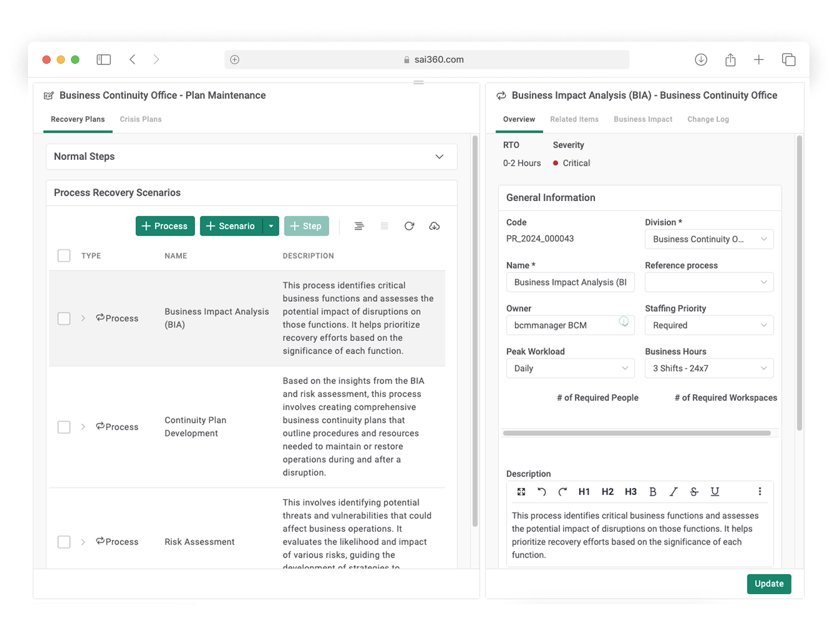Open the Division dropdown
The width and height of the screenshot is (835, 644).
pos(709,239)
